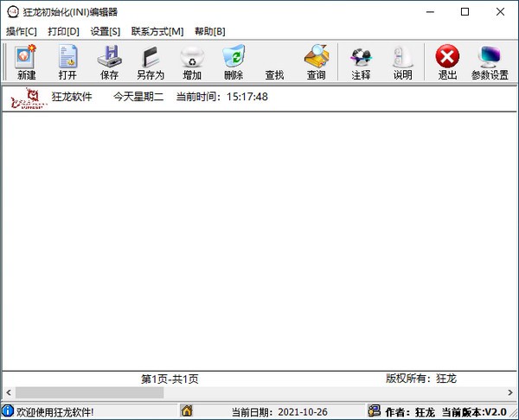Choose 另存为 (Save As) toolbar icon
Image resolution: width=519 pixels, height=420 pixels.
click(151, 57)
